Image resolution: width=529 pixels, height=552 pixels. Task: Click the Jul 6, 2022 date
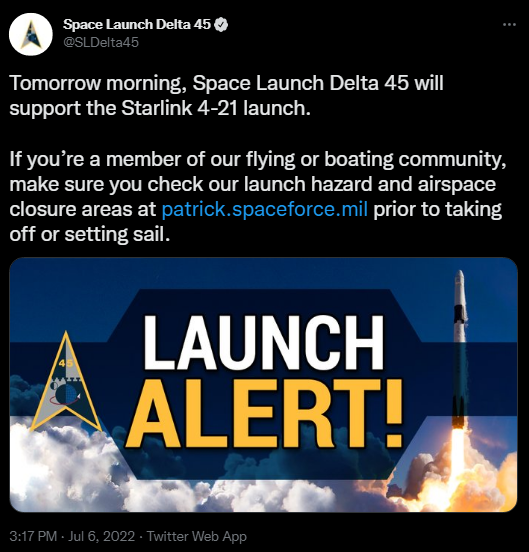click(x=102, y=536)
